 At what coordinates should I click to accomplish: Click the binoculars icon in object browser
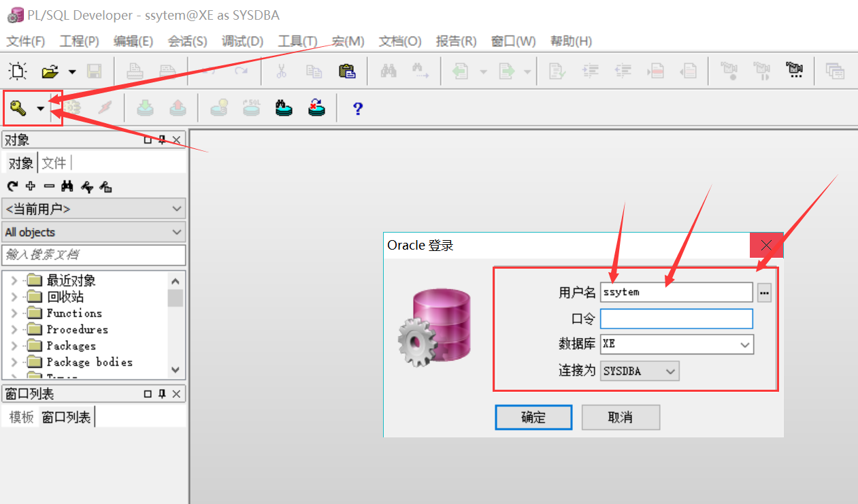67,186
